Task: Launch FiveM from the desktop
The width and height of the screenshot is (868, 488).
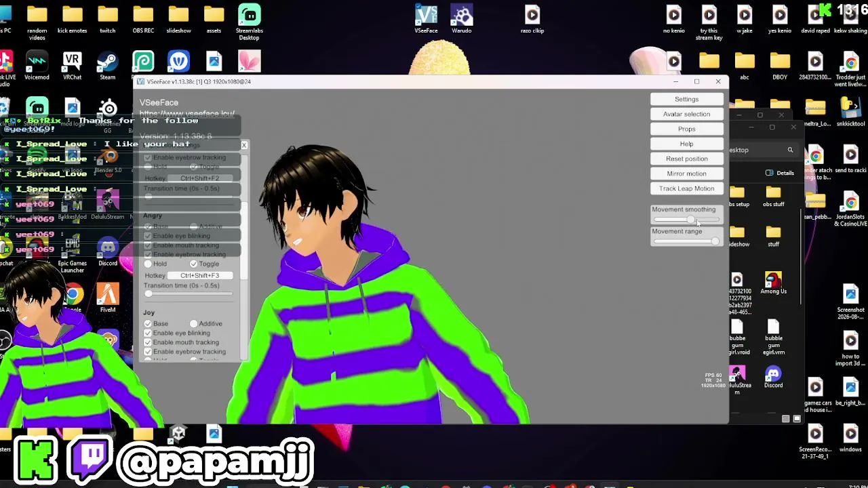Action: point(107,299)
